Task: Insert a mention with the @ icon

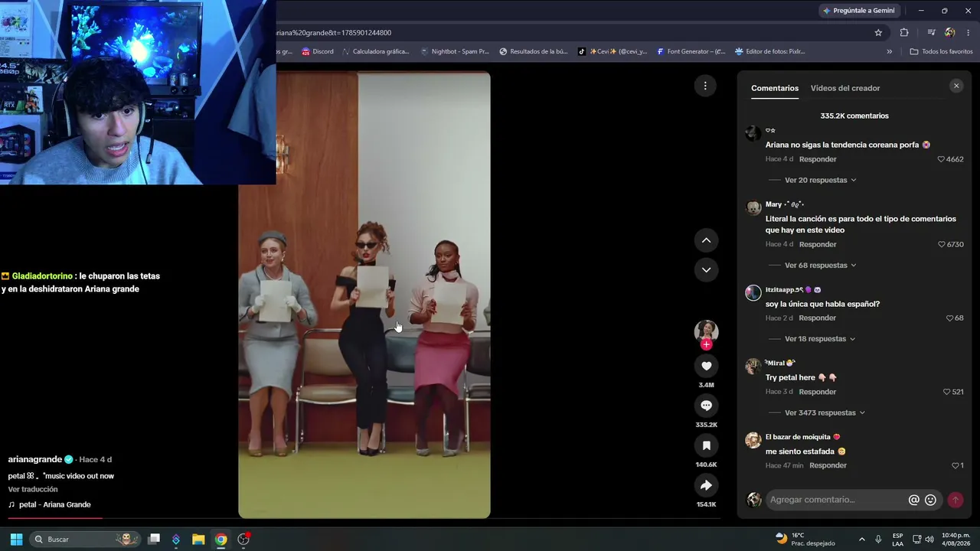Action: tap(913, 500)
